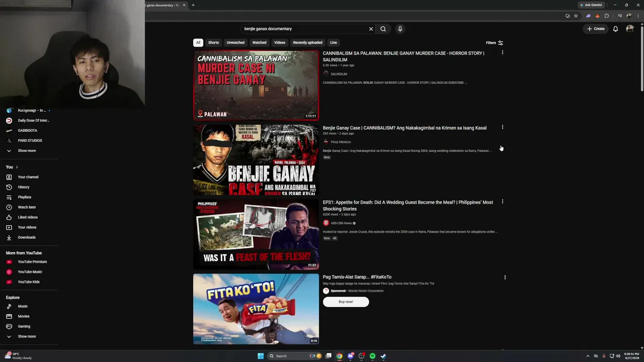This screenshot has width=644, height=362.
Task: Click the magnifying glass search button
Action: click(x=383, y=29)
